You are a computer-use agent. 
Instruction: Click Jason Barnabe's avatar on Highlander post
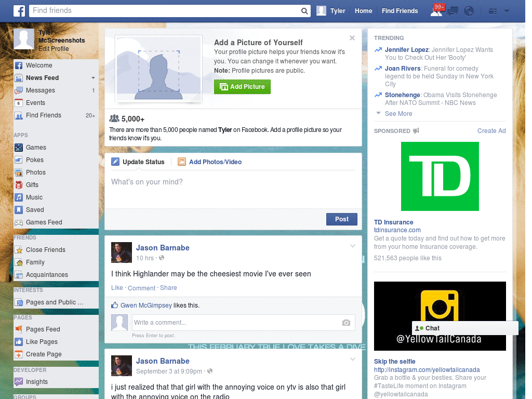click(122, 252)
